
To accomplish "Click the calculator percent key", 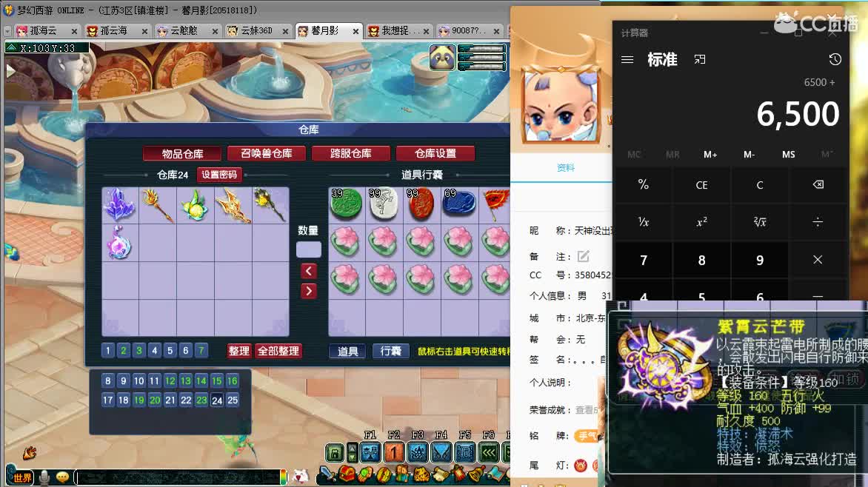I will (x=644, y=184).
